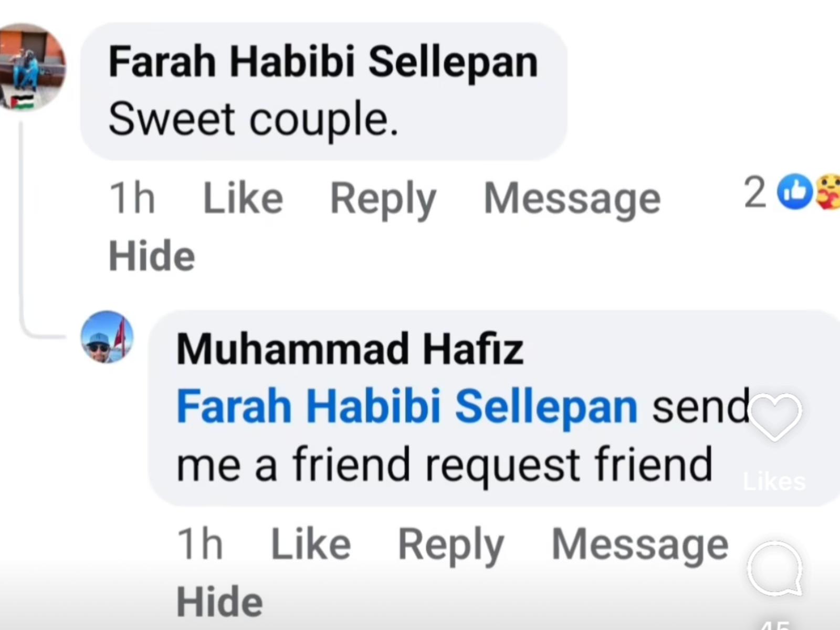The image size is (840, 630).
Task: Reply to Muhammad Hafiz's comment
Action: [451, 544]
